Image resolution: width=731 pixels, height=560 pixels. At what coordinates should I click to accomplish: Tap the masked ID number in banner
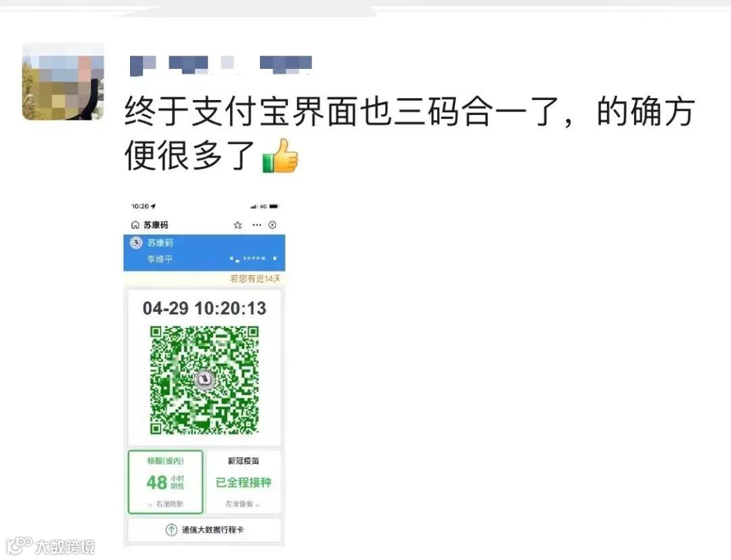coord(254,258)
